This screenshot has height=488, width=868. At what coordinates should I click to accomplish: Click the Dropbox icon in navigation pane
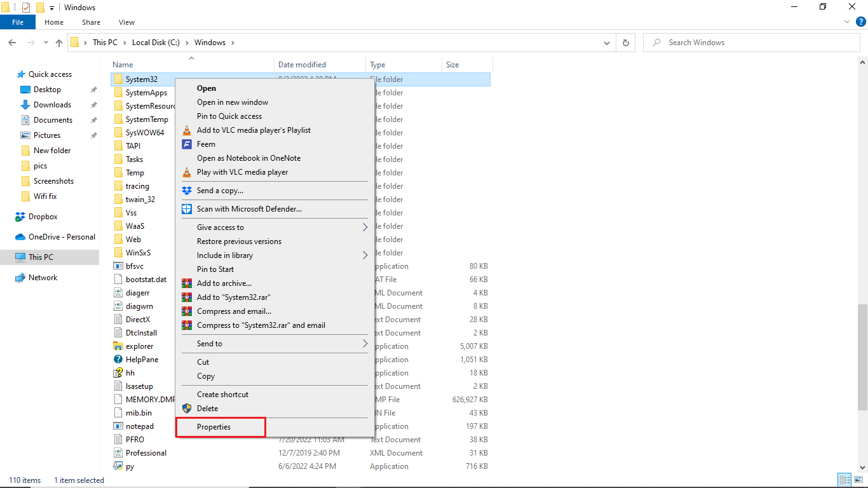(20, 217)
